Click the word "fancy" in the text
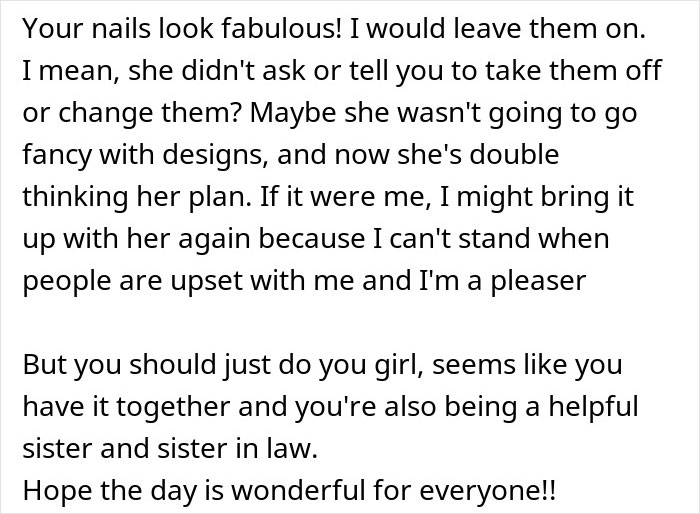 pyautogui.click(x=52, y=155)
